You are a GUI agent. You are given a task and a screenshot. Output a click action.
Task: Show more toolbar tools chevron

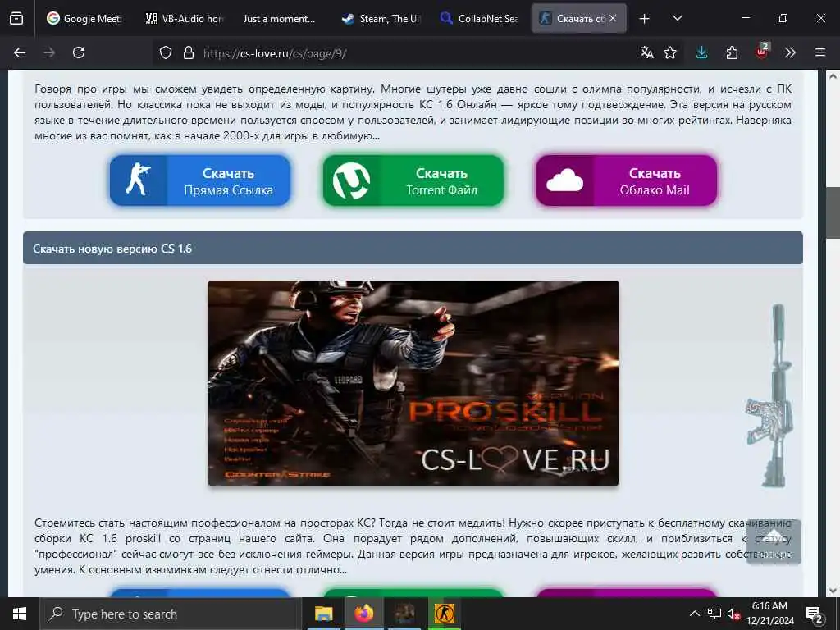tap(790, 52)
